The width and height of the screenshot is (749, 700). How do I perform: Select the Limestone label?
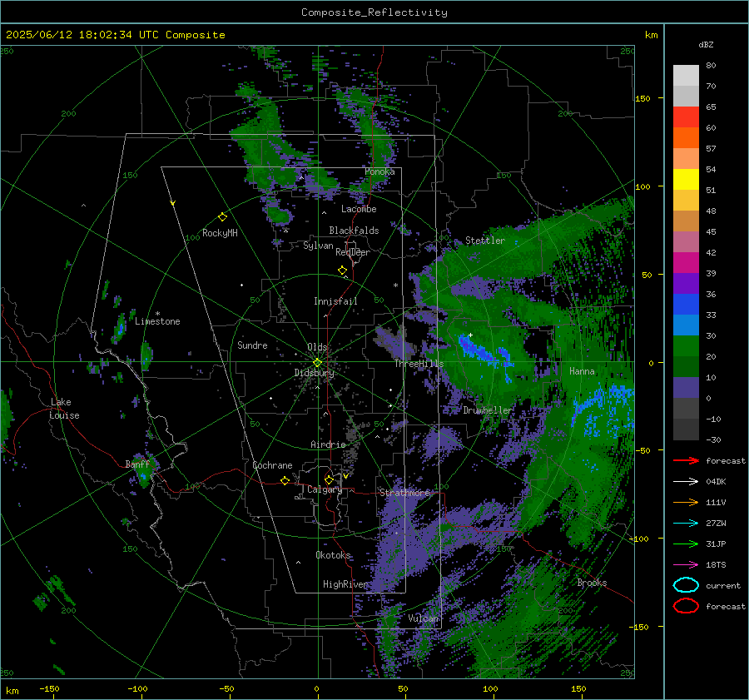coord(157,321)
